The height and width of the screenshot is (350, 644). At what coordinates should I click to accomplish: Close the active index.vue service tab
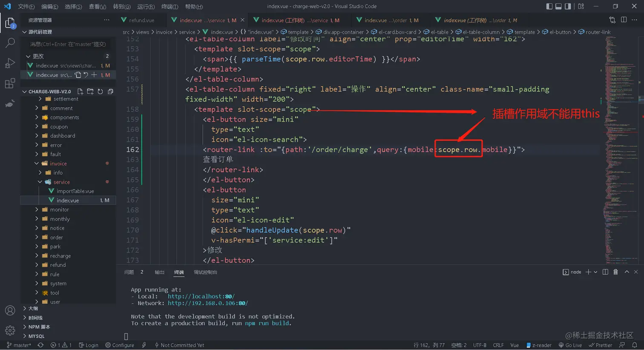click(242, 20)
